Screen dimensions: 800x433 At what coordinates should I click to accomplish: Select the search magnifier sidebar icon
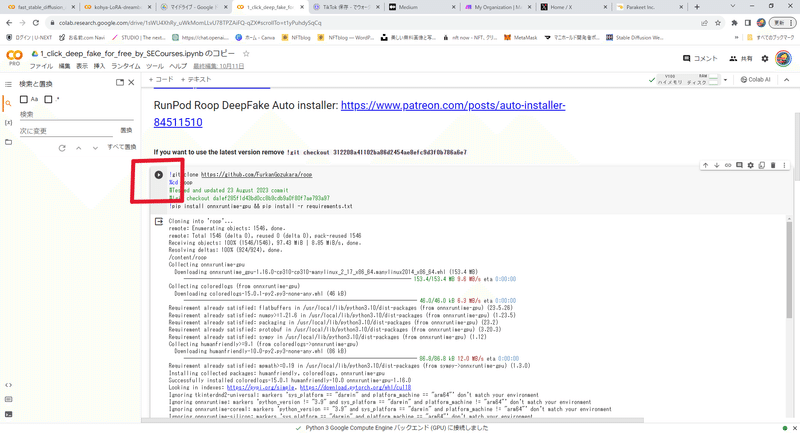click(8, 104)
